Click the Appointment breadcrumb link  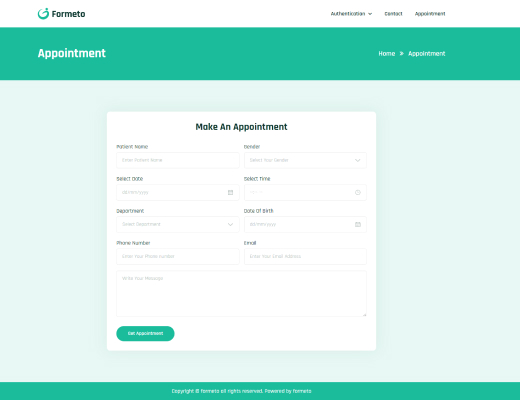click(x=427, y=54)
